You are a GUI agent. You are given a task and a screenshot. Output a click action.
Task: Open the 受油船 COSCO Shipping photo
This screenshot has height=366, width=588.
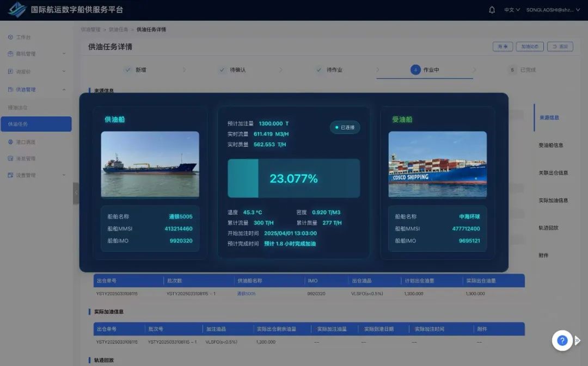[438, 164]
